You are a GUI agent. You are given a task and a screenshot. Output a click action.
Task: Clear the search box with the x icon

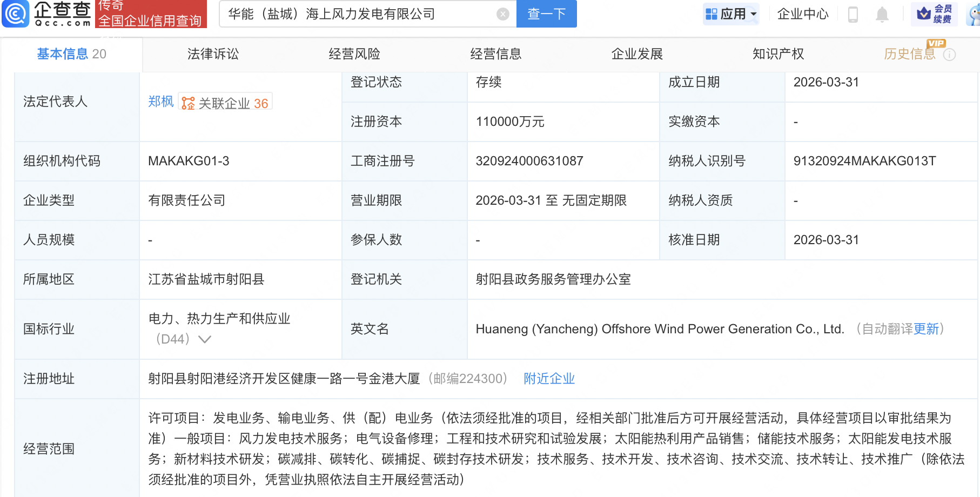tap(502, 14)
